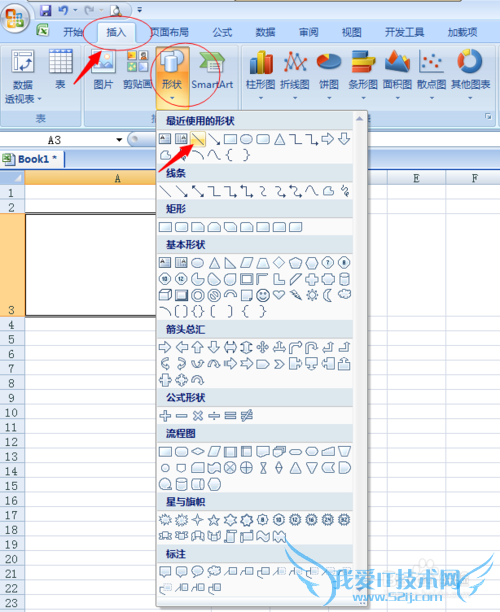Pick the oval callout shape
Screen dimensions: 500x612
(198, 571)
